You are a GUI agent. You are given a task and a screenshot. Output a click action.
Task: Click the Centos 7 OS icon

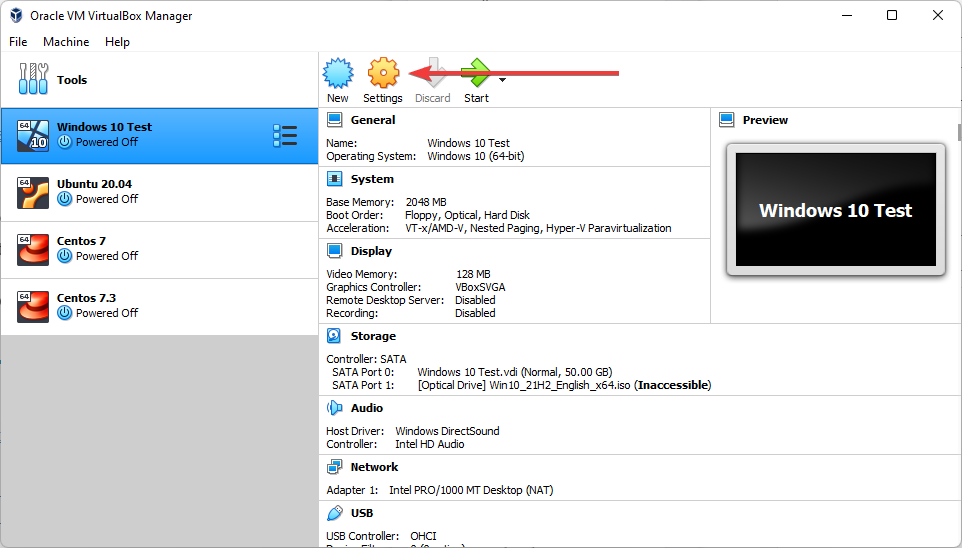click(33, 250)
